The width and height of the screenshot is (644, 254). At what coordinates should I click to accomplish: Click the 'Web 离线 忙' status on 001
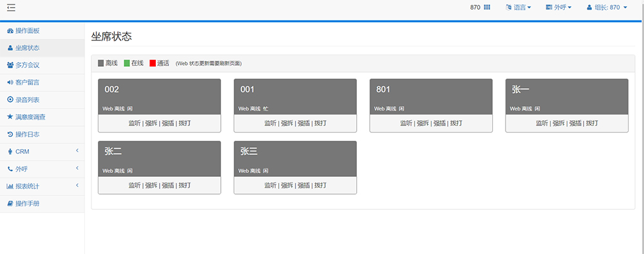pos(253,109)
